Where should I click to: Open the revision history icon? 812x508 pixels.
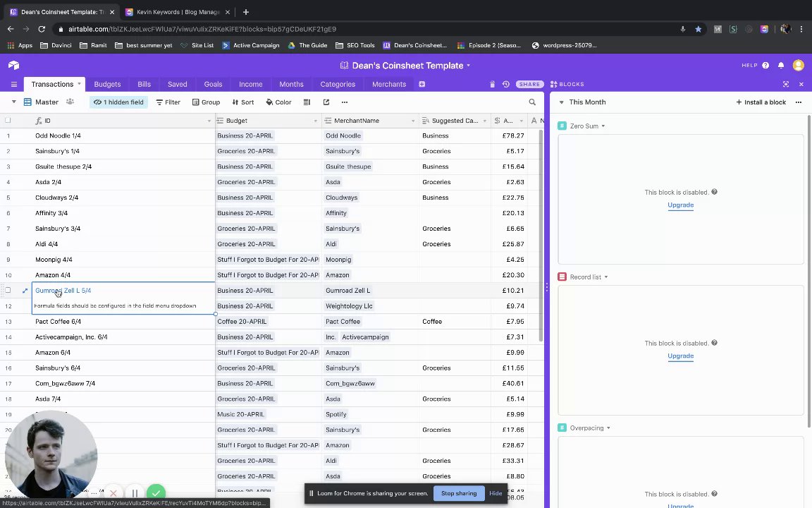coord(506,84)
